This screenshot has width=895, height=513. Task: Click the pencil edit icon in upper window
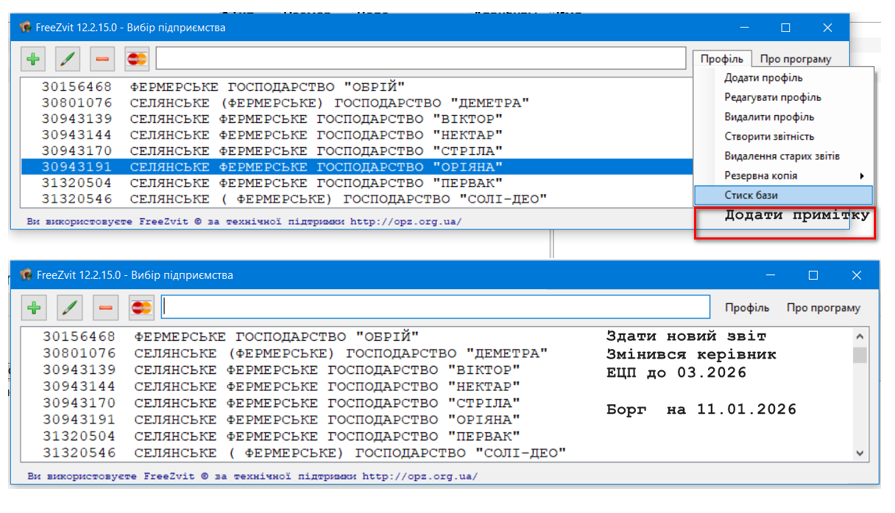67,59
